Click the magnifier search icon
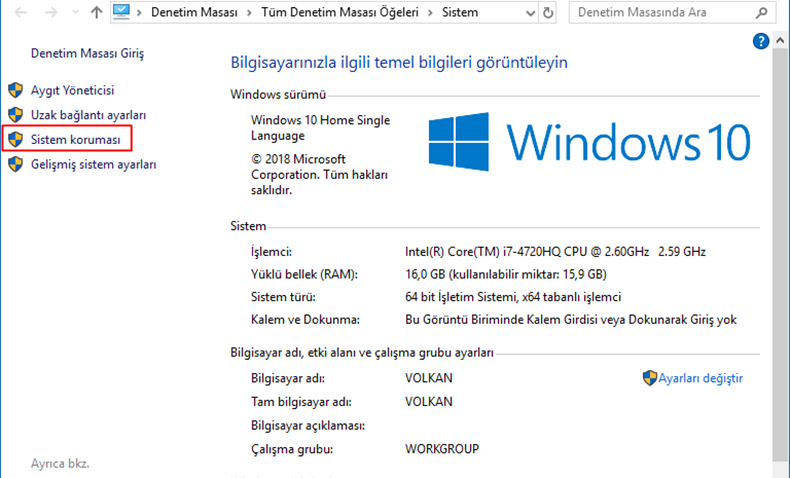The height and width of the screenshot is (478, 790). (762, 13)
